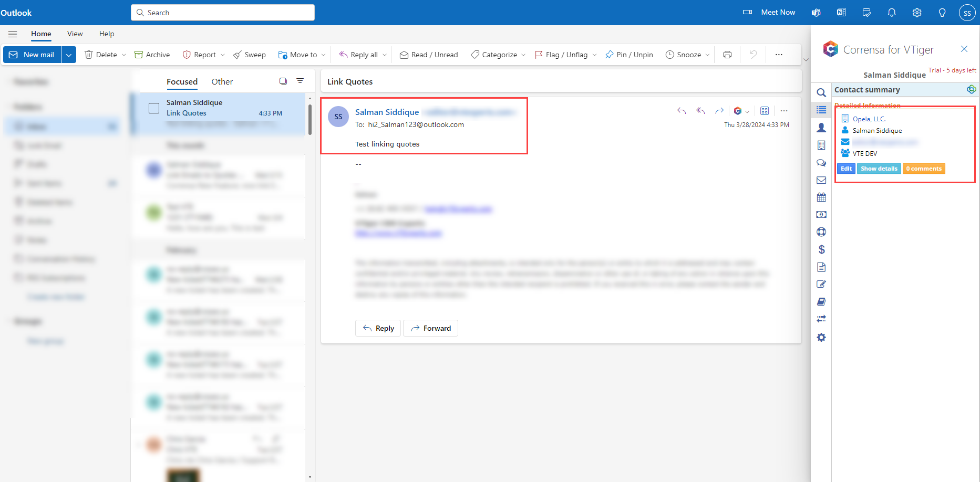980x482 pixels.
Task: Click the Show details button in Corrensa
Action: [x=879, y=169]
